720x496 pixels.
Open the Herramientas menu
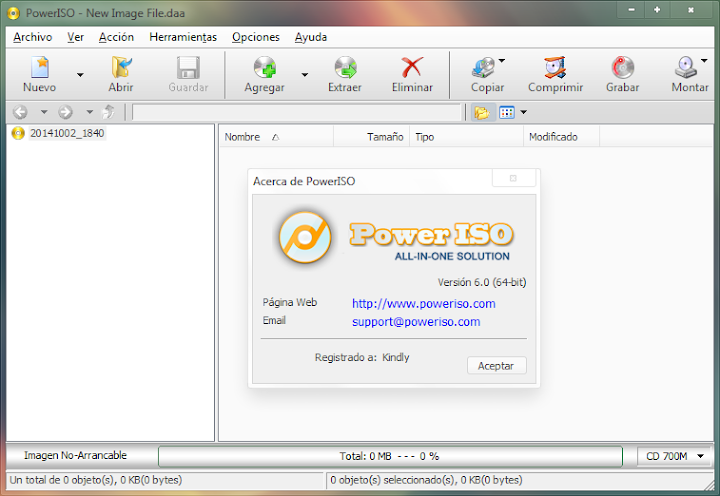pyautogui.click(x=183, y=37)
